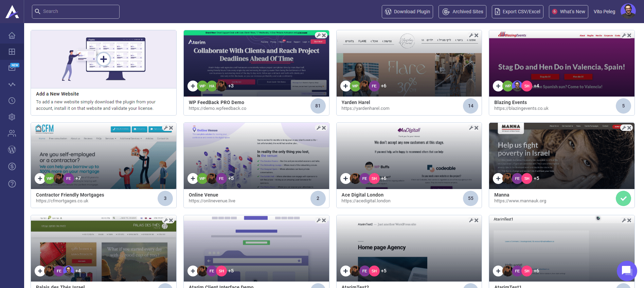
Task: Add a user to Yarden Harel site
Action: [x=345, y=86]
